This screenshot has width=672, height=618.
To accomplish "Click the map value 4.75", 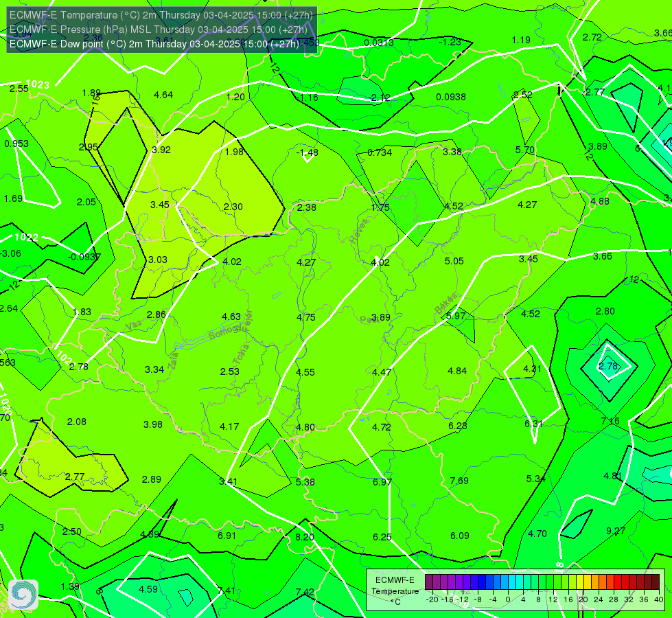I will coord(306,317).
